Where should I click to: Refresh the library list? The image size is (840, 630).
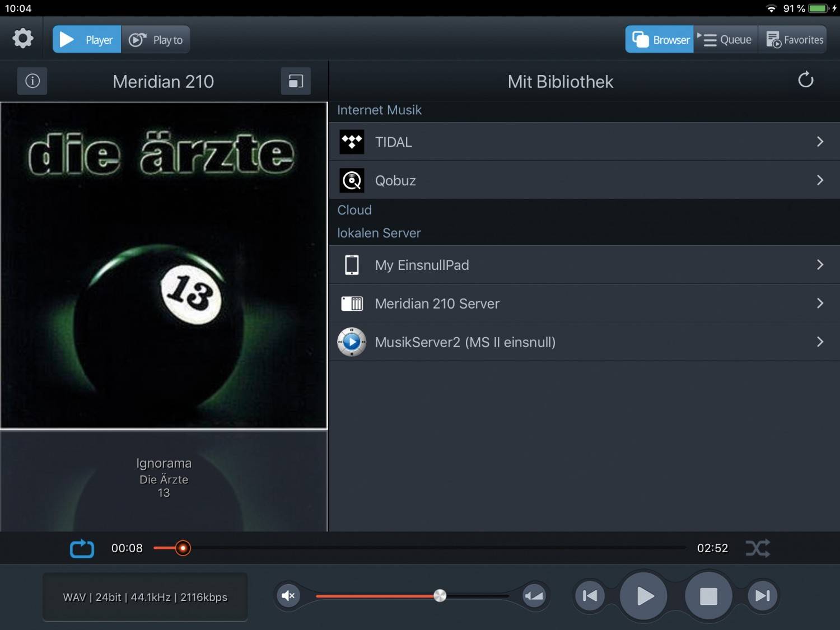pos(805,80)
